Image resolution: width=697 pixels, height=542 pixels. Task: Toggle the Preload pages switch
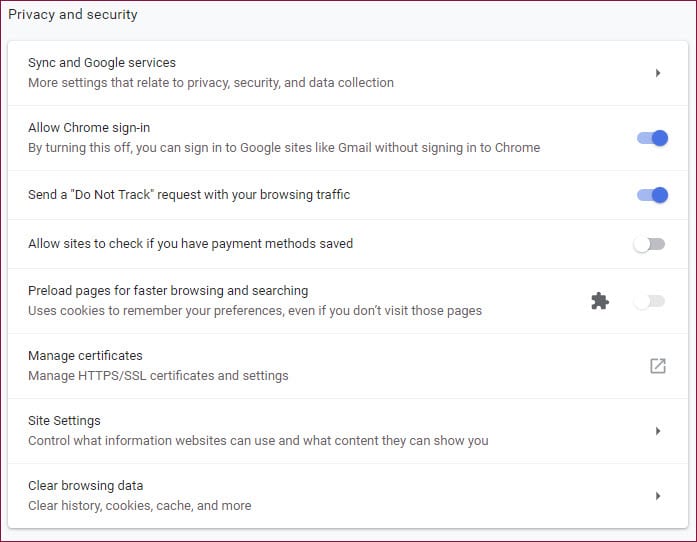coord(649,301)
